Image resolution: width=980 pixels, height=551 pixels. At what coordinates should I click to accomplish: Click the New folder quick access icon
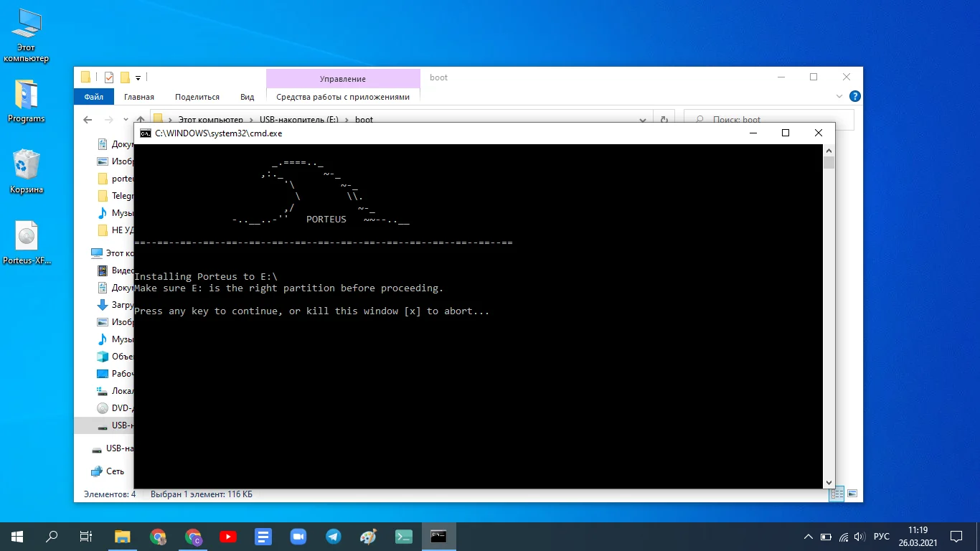[125, 77]
